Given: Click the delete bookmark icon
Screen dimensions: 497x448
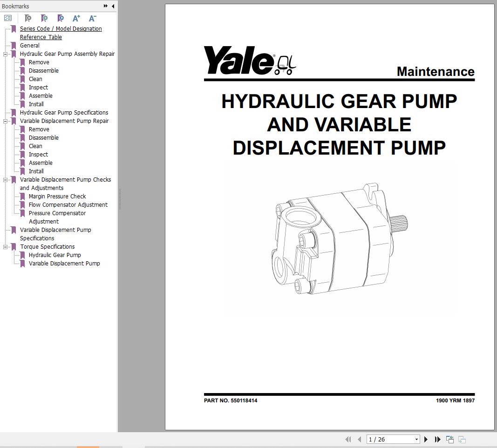Looking at the screenshot, I should coord(28,18).
